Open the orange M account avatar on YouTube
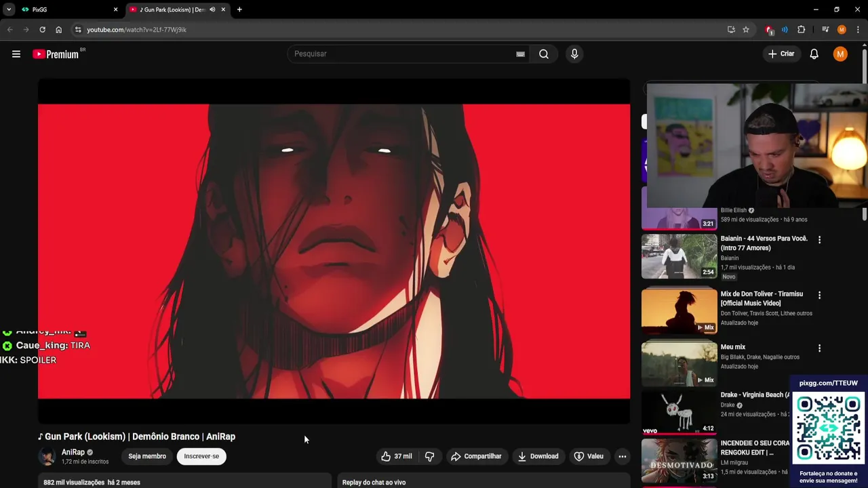Screen dimensions: 868x488 pyautogui.click(x=840, y=54)
